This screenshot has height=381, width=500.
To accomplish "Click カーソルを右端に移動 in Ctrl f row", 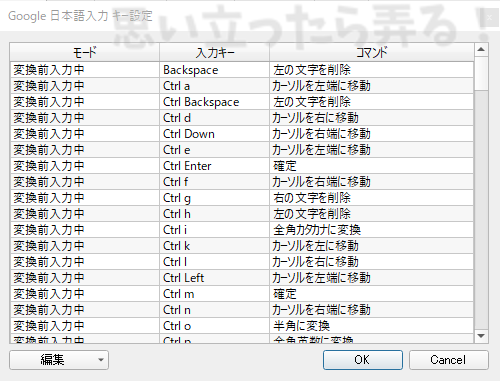I will 372,182.
